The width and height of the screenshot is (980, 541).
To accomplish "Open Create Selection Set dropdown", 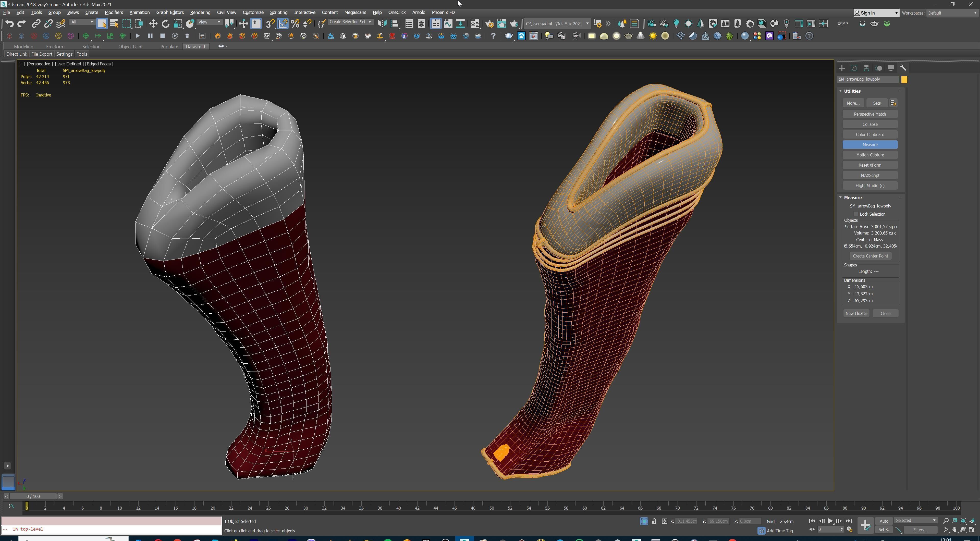I will tap(350, 22).
